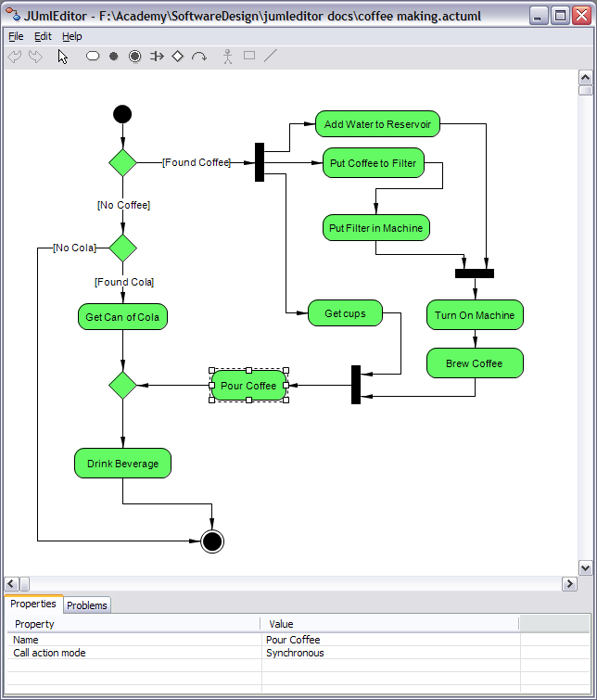
Task: Select the final node at diagram bottom
Action: click(x=212, y=541)
